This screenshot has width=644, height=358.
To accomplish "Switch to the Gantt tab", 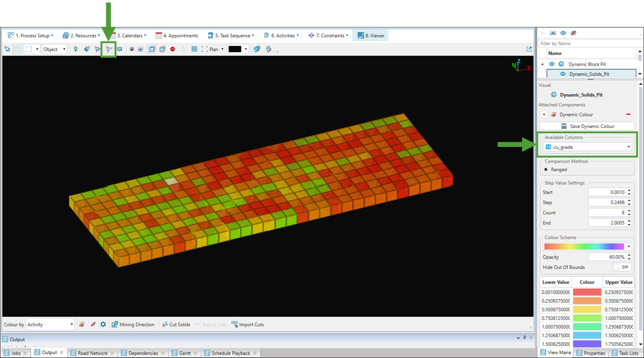I will [185, 353].
